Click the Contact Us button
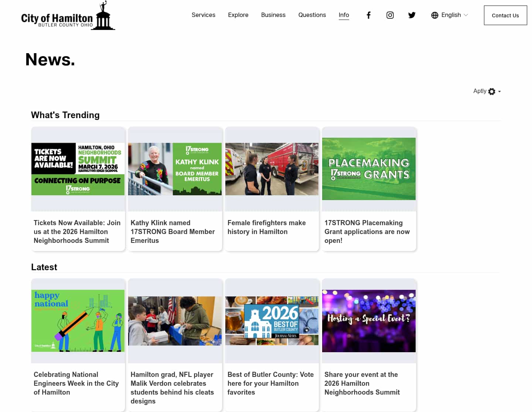The height and width of the screenshot is (412, 532). (505, 15)
